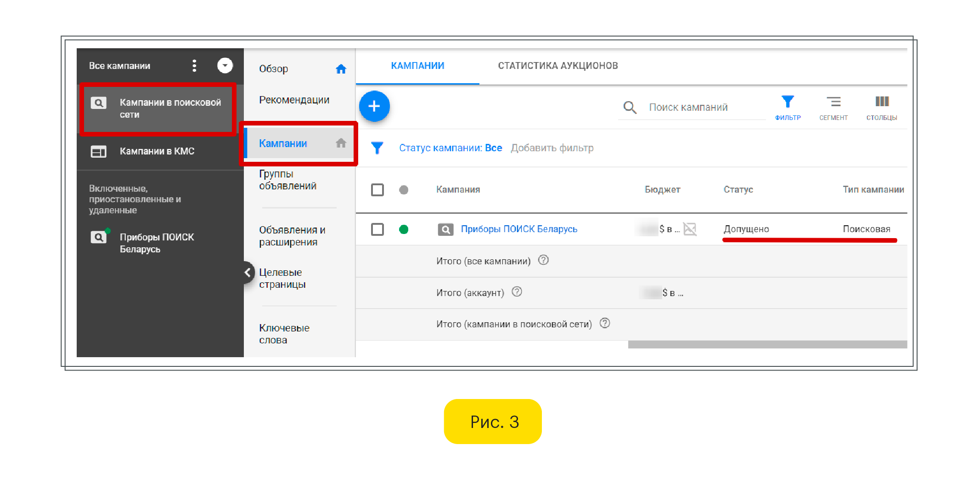
Task: Click the horizontal scrollbar below the table
Action: (x=767, y=345)
